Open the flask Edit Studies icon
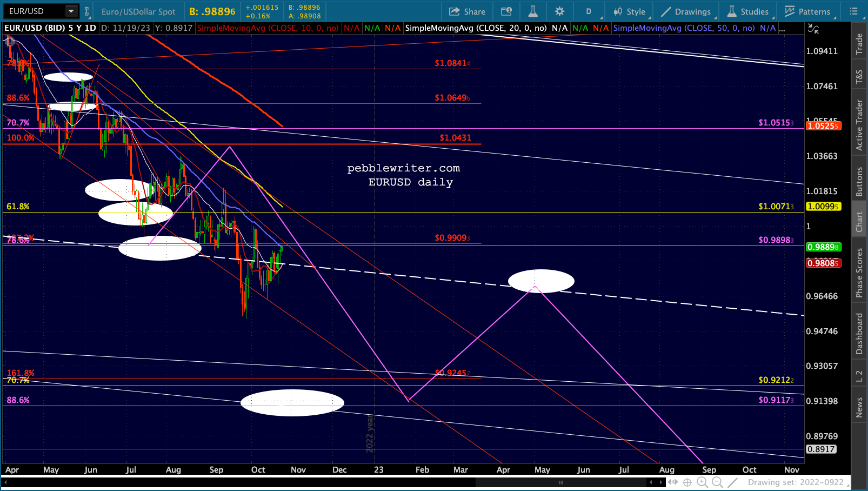This screenshot has width=868, height=491. 533,11
